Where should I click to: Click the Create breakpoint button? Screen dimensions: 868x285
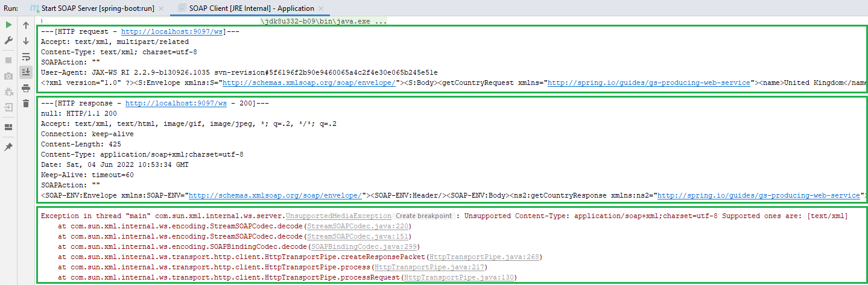(x=423, y=216)
